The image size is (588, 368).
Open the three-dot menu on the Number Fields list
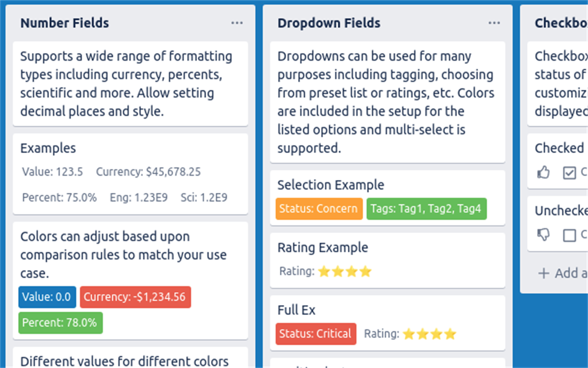(x=237, y=23)
